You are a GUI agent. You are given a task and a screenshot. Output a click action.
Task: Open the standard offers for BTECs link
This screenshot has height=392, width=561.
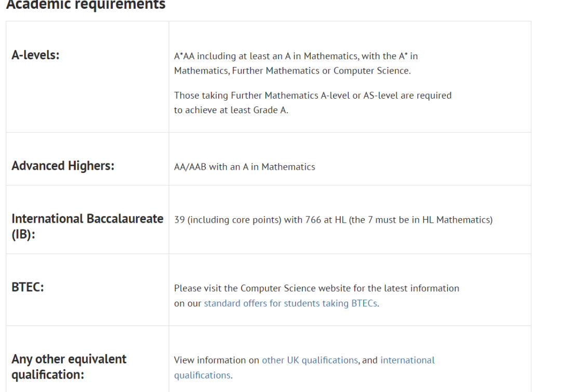290,304
